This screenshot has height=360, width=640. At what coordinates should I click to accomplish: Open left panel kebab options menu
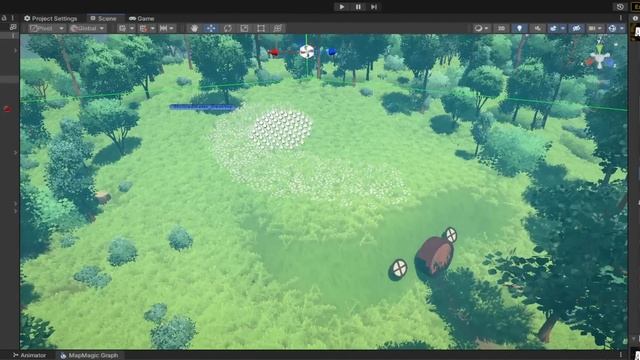13,18
